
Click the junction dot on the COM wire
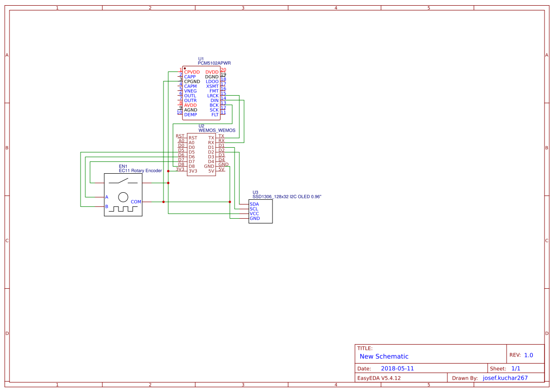(163, 201)
